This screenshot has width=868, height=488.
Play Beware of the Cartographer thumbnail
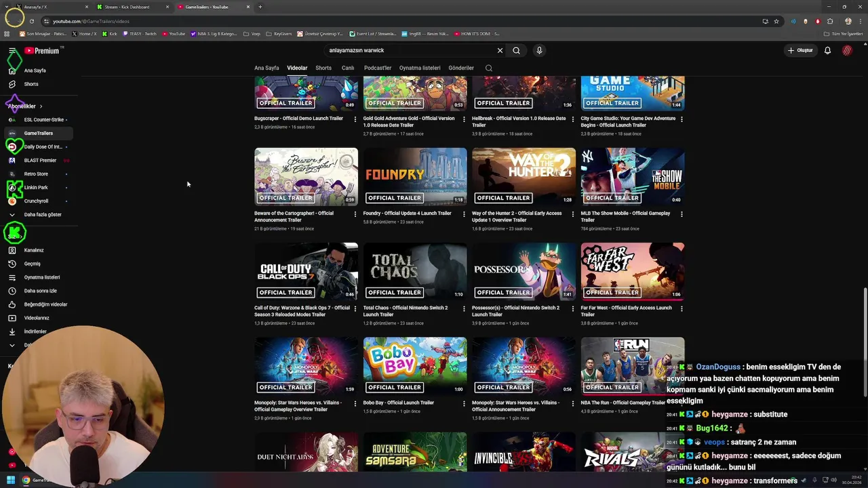306,176
